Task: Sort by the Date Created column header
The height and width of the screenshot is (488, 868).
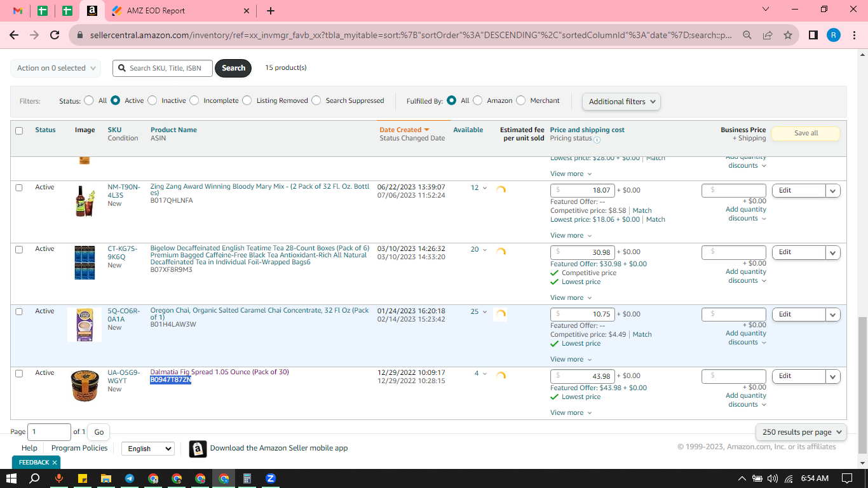Action: [x=404, y=130]
